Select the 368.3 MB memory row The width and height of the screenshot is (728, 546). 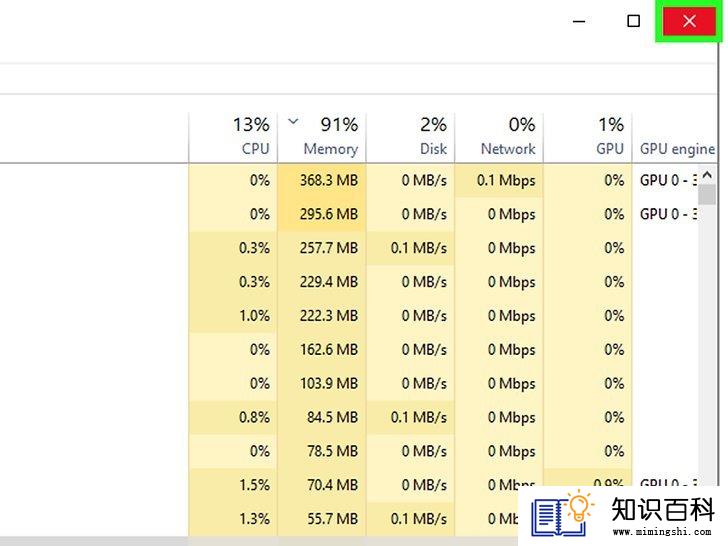pos(359,180)
